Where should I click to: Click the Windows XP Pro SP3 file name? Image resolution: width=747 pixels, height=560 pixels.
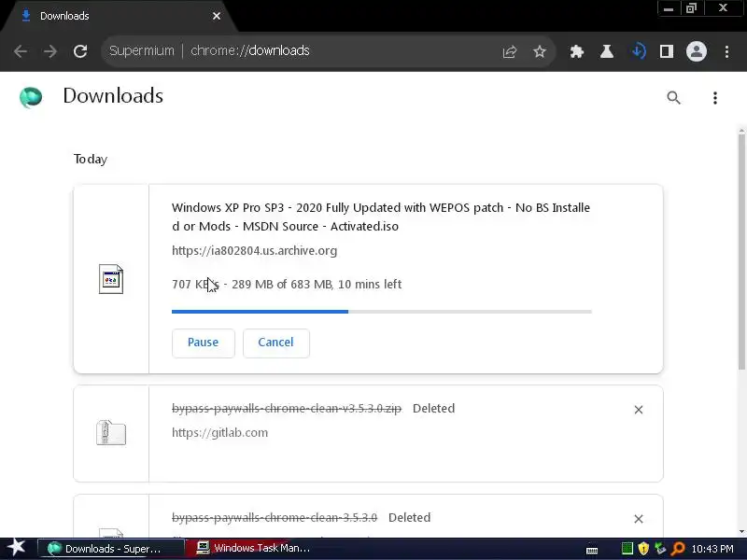point(381,217)
